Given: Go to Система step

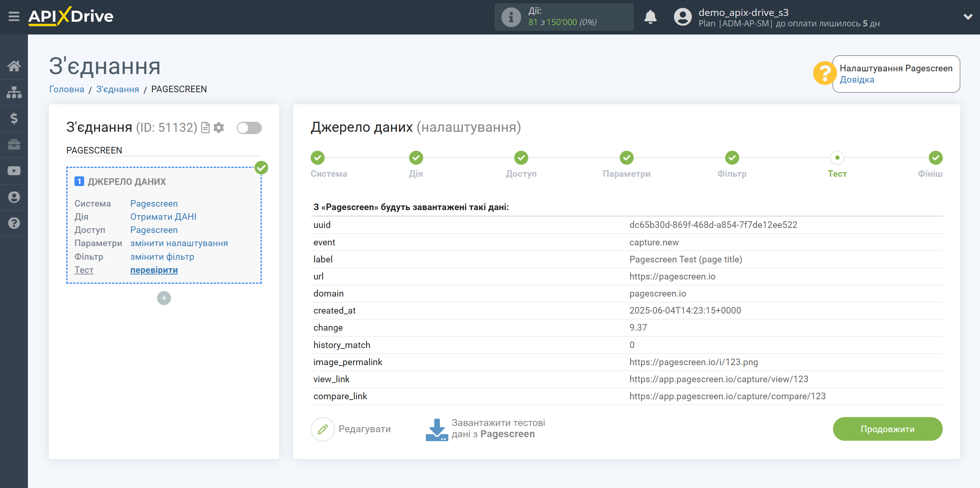Looking at the screenshot, I should [x=318, y=158].
